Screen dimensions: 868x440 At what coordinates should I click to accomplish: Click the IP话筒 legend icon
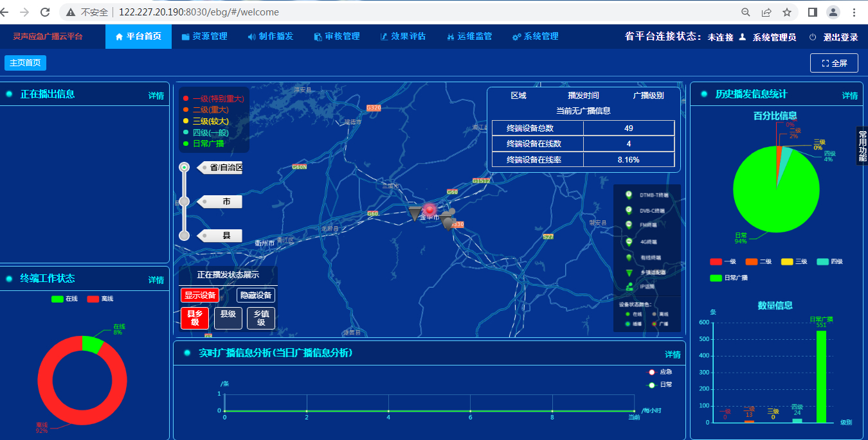tap(629, 286)
